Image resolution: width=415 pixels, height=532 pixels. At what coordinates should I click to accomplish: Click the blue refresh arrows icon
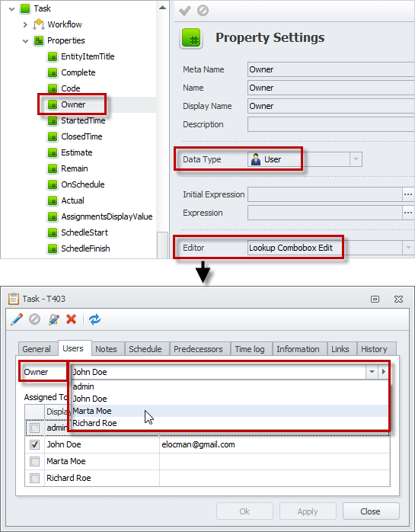pos(94,319)
